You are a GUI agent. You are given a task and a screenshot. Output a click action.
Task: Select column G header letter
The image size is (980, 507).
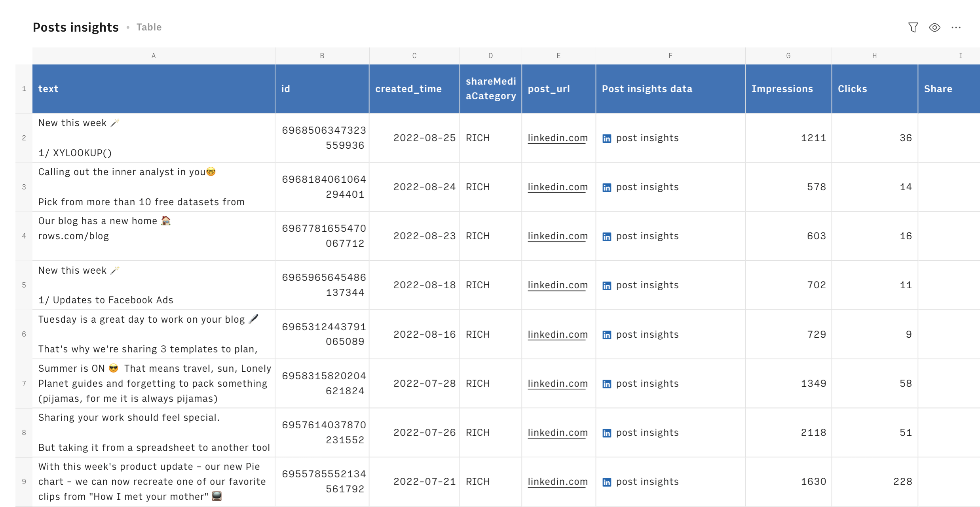tap(788, 56)
